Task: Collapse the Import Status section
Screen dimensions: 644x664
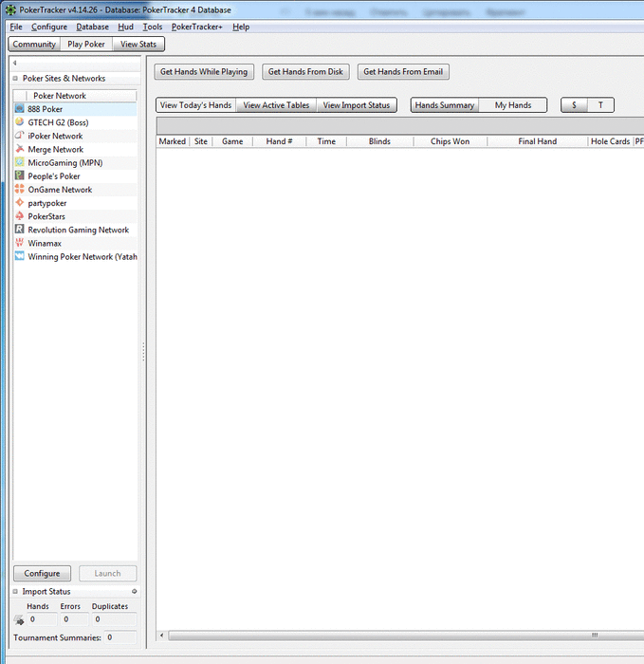Action: tap(15, 592)
